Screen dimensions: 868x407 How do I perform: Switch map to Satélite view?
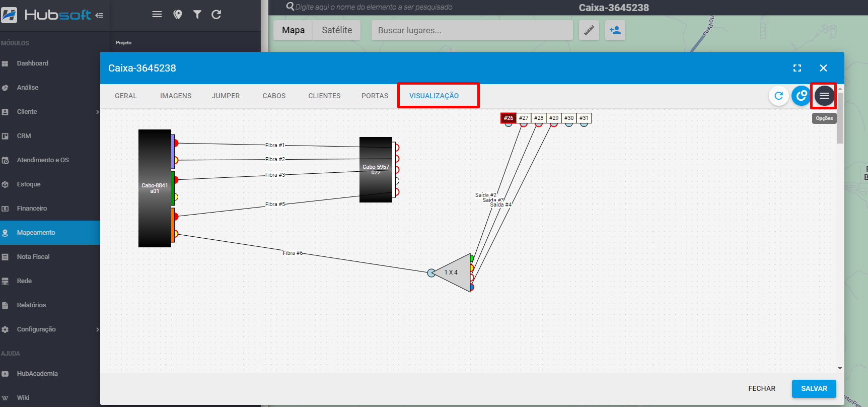pyautogui.click(x=337, y=30)
